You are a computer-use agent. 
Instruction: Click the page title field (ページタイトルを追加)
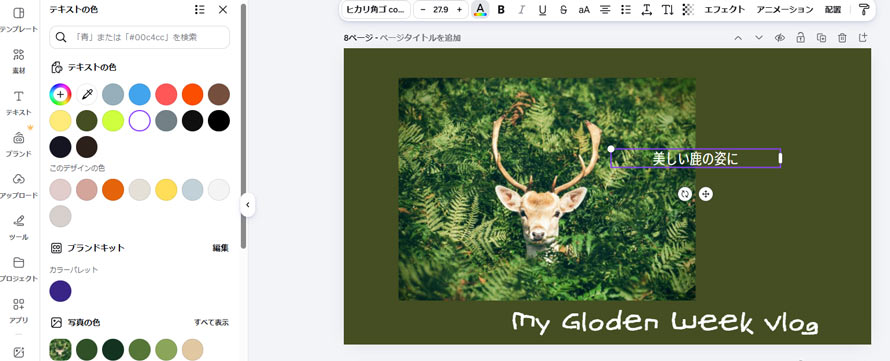pos(420,38)
